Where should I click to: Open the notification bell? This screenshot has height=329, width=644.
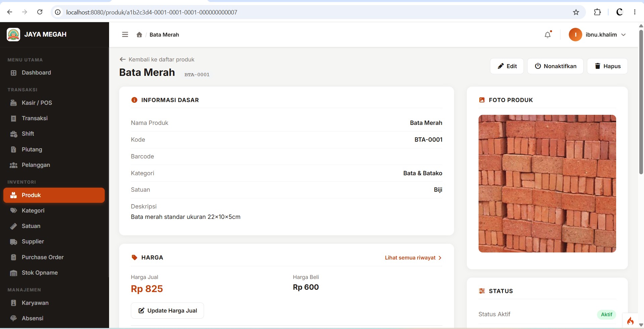(x=548, y=35)
